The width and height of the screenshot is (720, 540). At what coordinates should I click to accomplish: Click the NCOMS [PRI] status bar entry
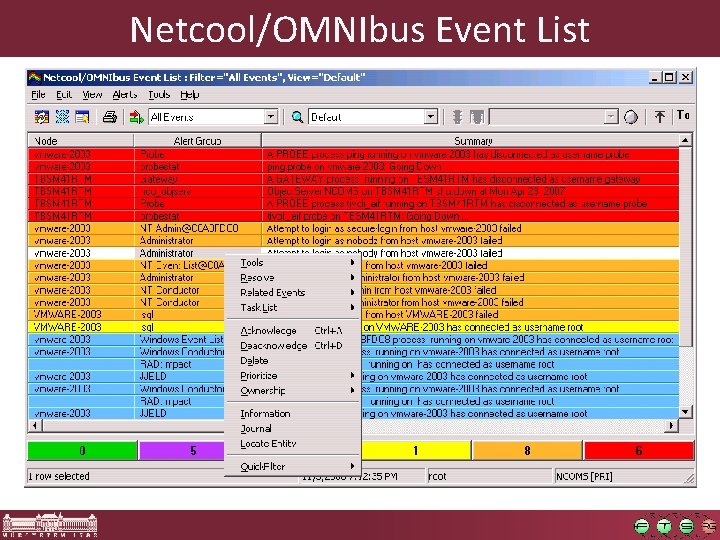coord(584,477)
